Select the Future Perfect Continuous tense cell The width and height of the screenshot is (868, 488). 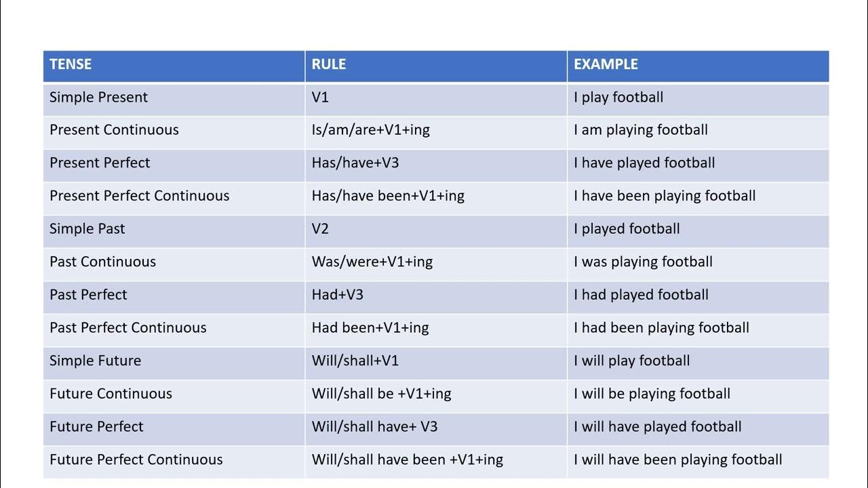tap(136, 460)
